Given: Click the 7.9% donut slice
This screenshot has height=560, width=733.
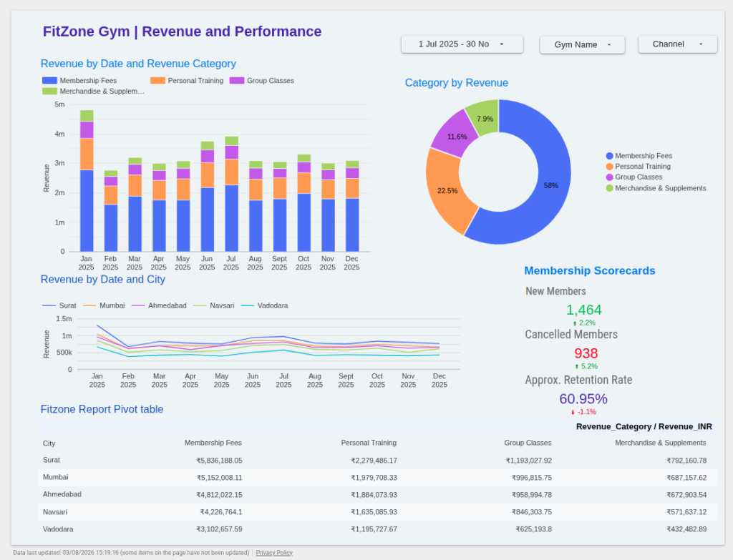Looking at the screenshot, I should coord(485,119).
